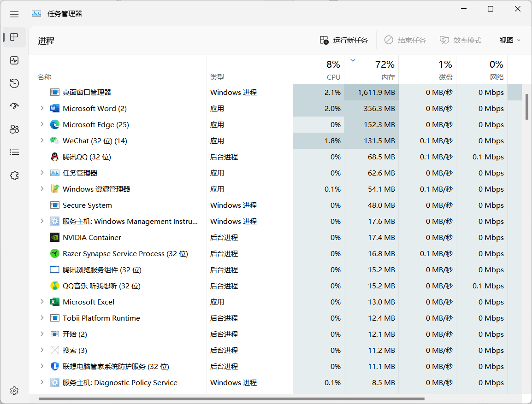Screen dimensions: 532x404
Task: Click the 运行新任务 button
Action: (x=344, y=41)
